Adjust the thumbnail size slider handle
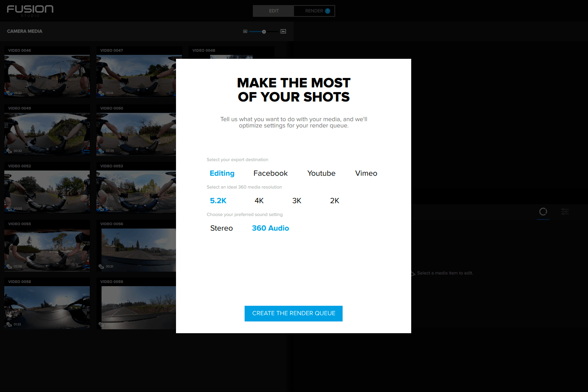The height and width of the screenshot is (392, 588). coord(264,31)
